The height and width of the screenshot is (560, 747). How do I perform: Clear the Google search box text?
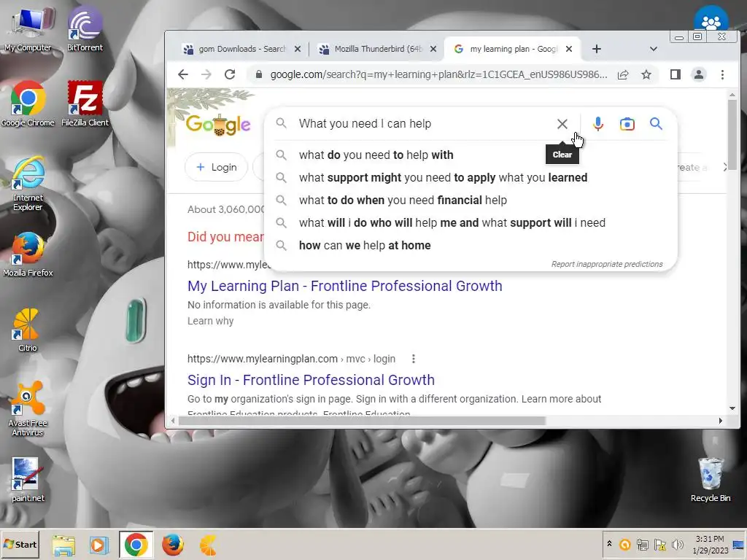click(x=562, y=124)
